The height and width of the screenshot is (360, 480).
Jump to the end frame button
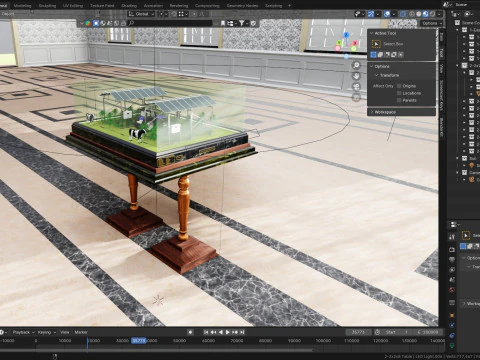(x=242, y=332)
